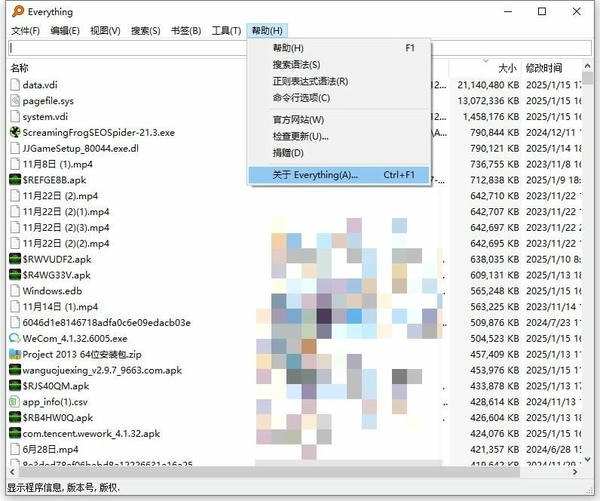Select 命令行选项(C) menu entry
Screen dimensions: 600x501
pos(339,98)
